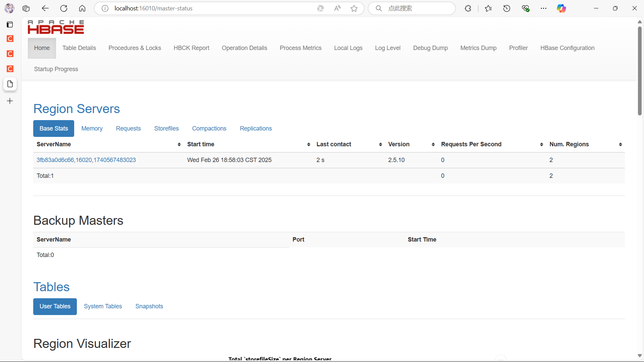Image resolution: width=644 pixels, height=362 pixels.
Task: Switch to the second red C tab
Action: (x=10, y=54)
